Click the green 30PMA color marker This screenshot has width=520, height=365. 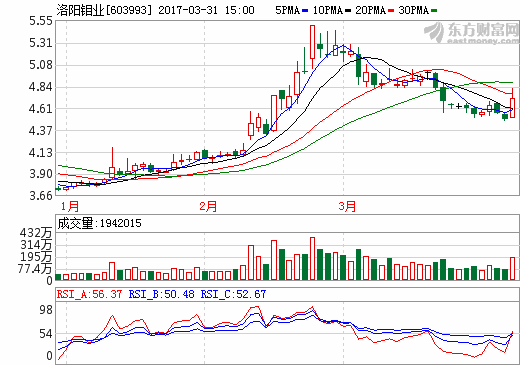434,11
